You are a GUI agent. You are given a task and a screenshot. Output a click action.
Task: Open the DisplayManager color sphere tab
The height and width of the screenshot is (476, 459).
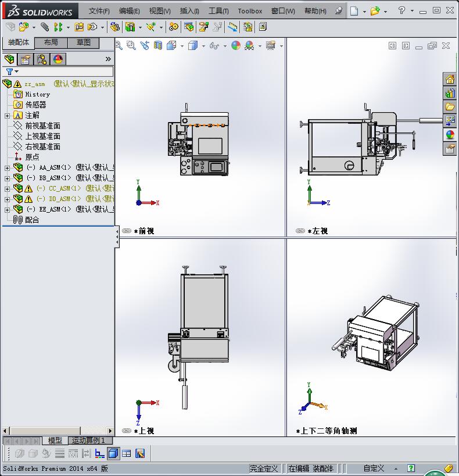[58, 59]
